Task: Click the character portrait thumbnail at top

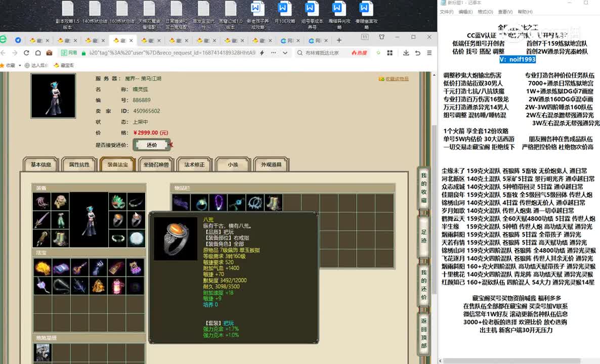Action: [x=53, y=96]
